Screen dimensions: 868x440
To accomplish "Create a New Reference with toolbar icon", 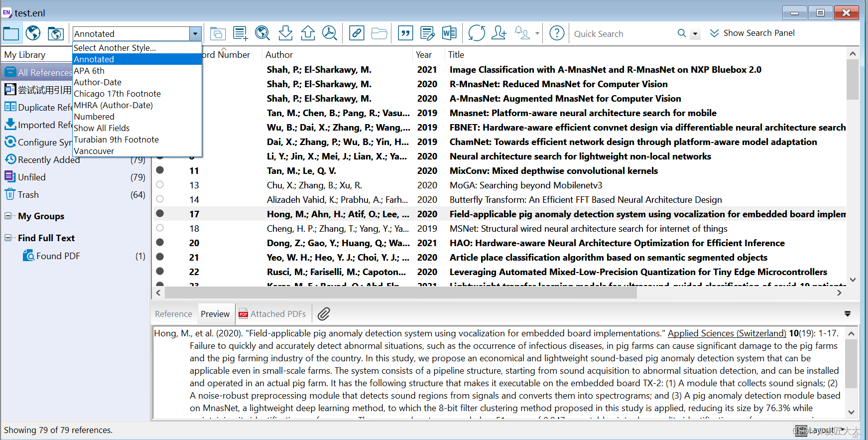I will coord(241,33).
